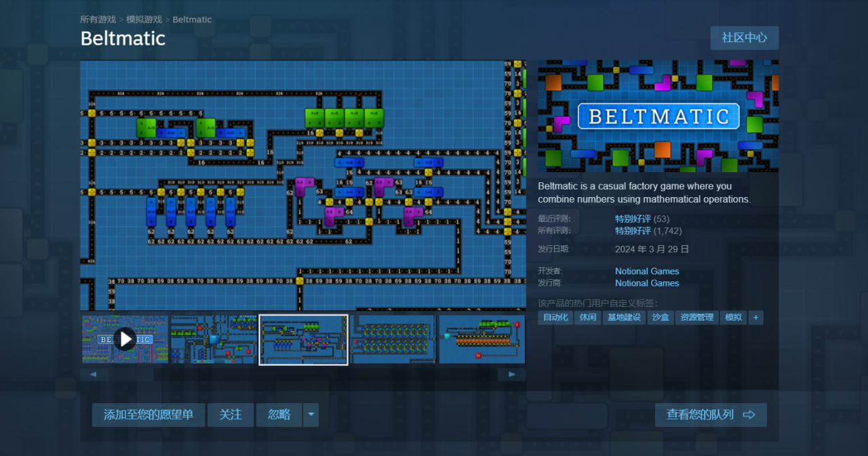
Task: Open publisher Notional Games link
Action: 647,283
